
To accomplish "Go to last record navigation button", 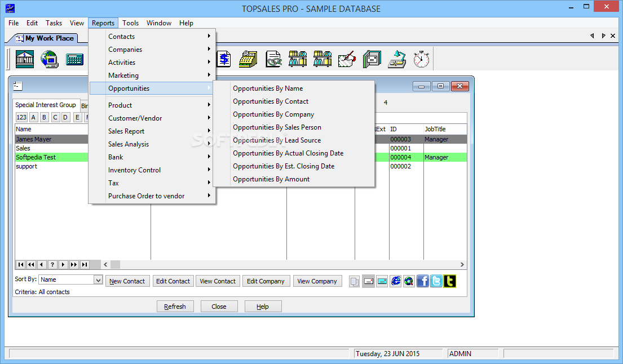I will 85,264.
